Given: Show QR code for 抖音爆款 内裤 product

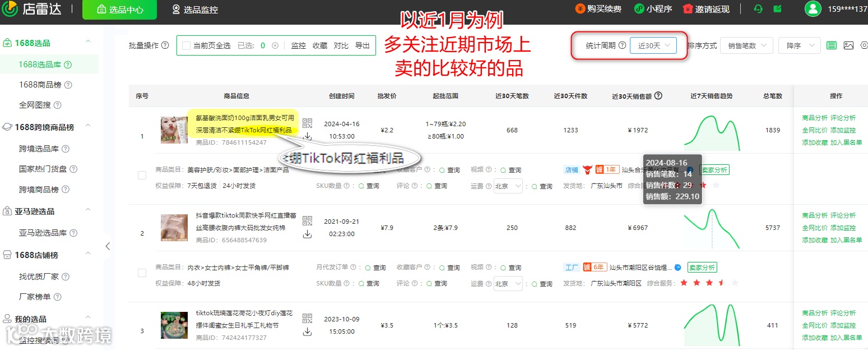Looking at the screenshot, I should click(x=307, y=220).
